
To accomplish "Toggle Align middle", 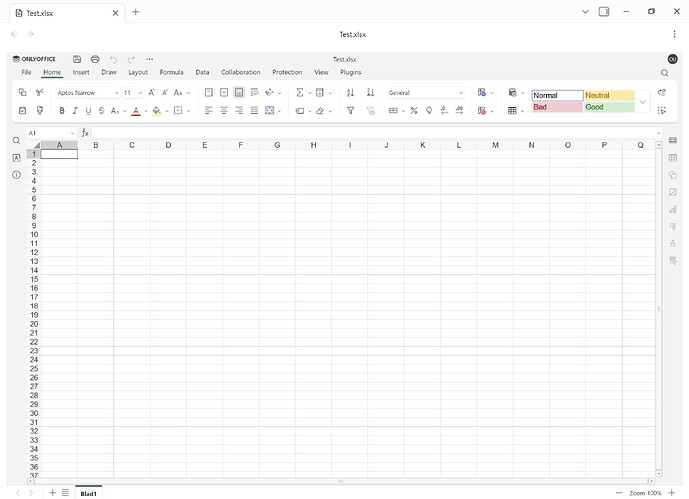I will click(x=224, y=92).
